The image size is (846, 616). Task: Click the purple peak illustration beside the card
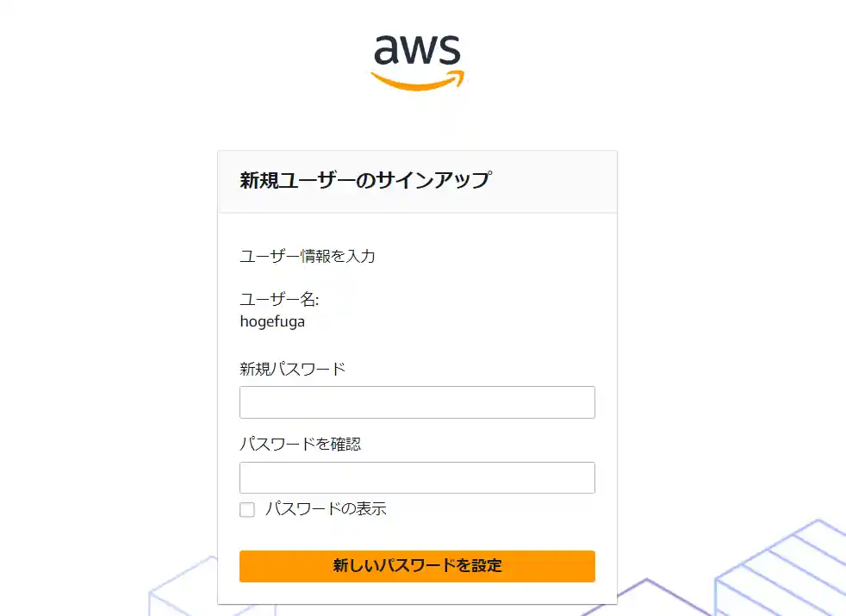(x=646, y=593)
